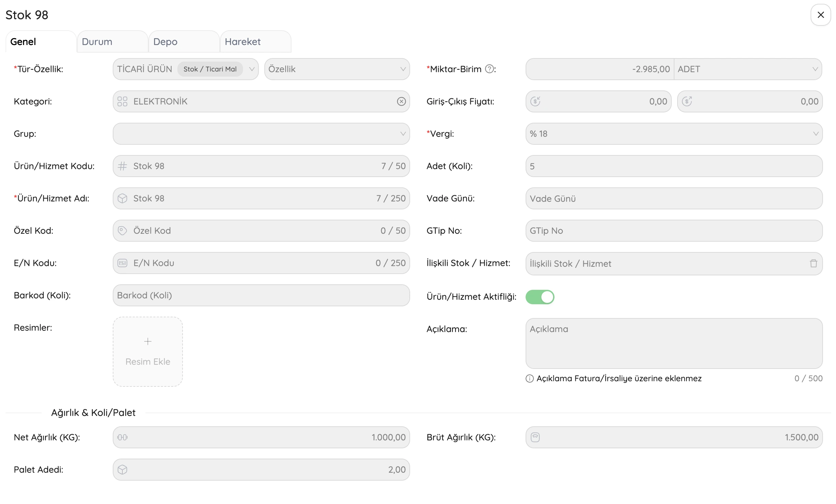Image resolution: width=836 pixels, height=504 pixels.
Task: Switch to the Durum tab
Action: pos(113,42)
